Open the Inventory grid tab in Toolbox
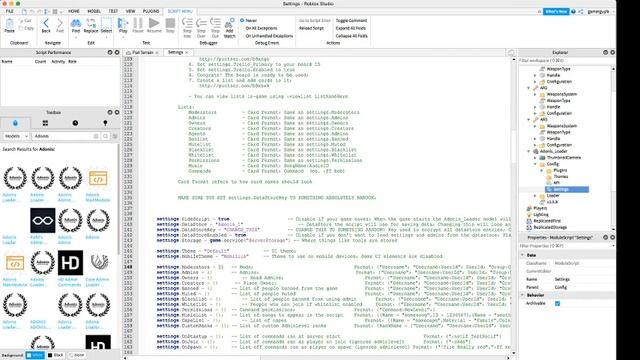The width and height of the screenshot is (640, 360). pyautogui.click(x=45, y=123)
